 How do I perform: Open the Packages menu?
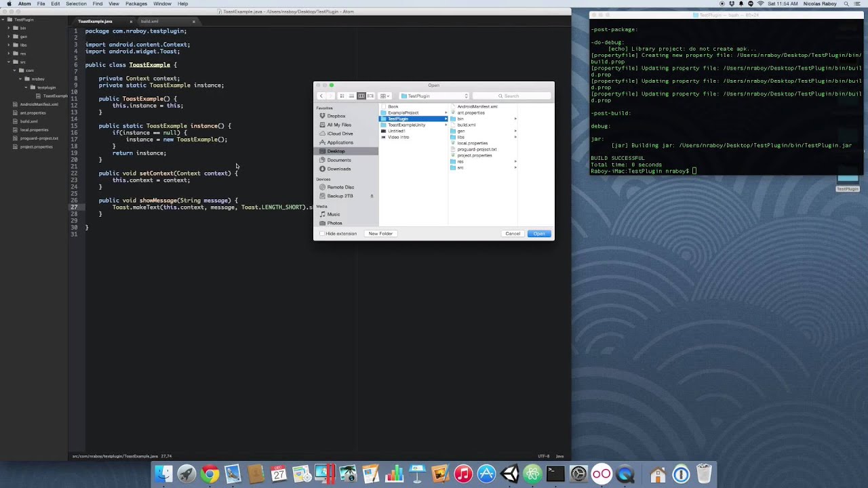coord(136,3)
